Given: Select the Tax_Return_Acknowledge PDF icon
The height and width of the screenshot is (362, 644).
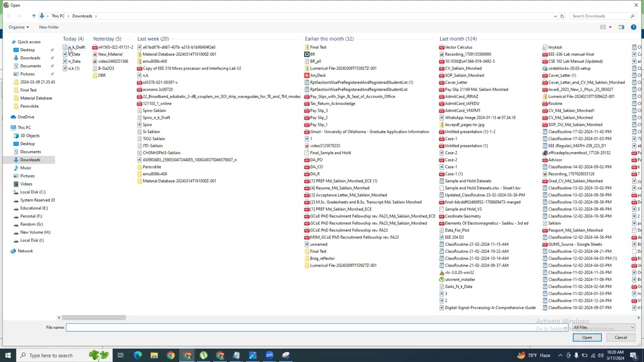Looking at the screenshot, I should [307, 104].
